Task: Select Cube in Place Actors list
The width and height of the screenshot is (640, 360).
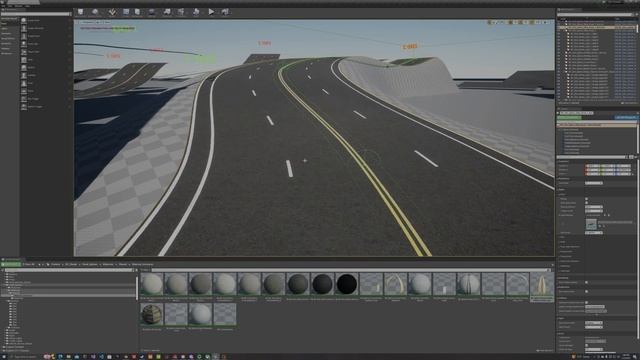Action: click(x=46, y=60)
